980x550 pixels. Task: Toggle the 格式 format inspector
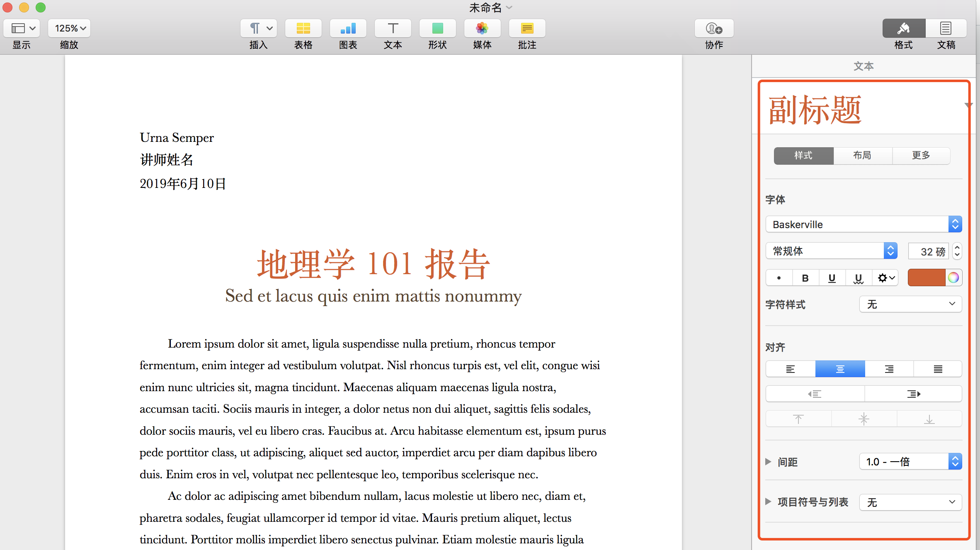[904, 28]
